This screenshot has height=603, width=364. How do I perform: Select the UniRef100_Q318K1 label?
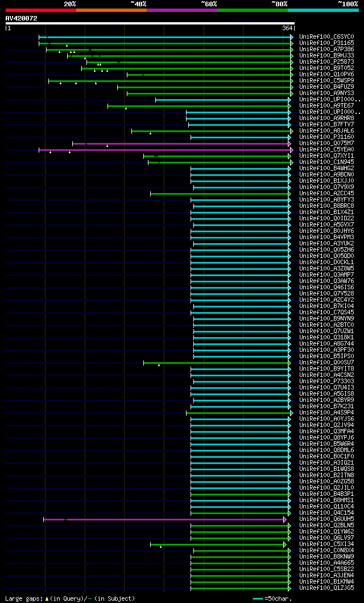(327, 338)
